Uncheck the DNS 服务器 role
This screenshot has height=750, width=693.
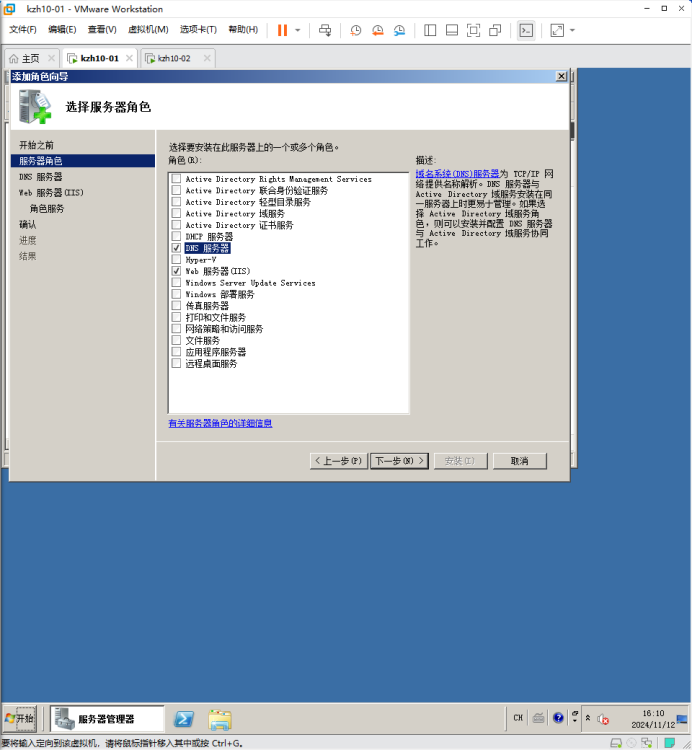(176, 248)
